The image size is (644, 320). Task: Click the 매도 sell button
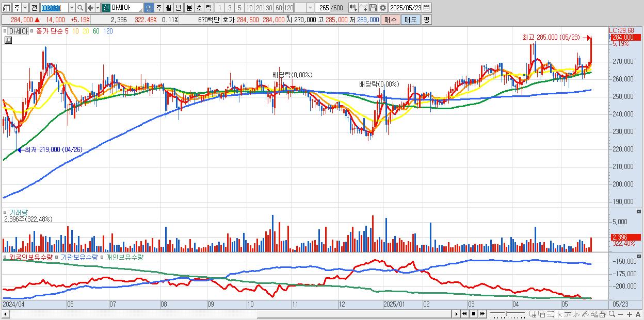coord(410,20)
